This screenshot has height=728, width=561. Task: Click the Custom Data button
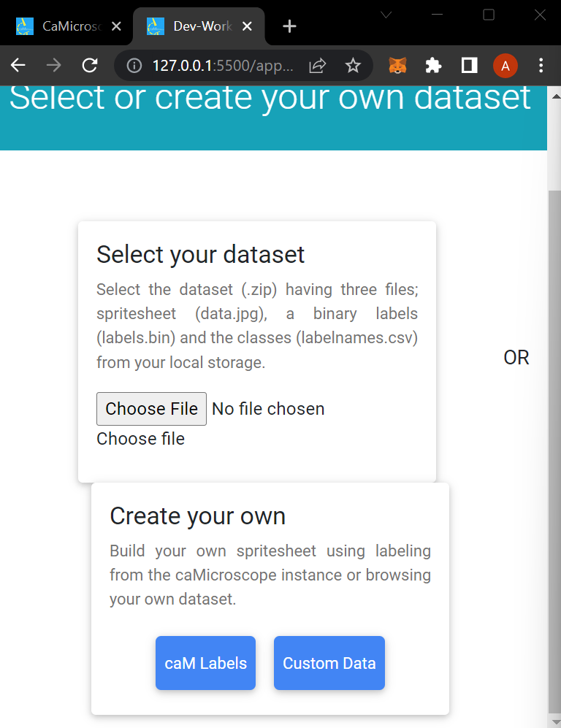pos(329,663)
